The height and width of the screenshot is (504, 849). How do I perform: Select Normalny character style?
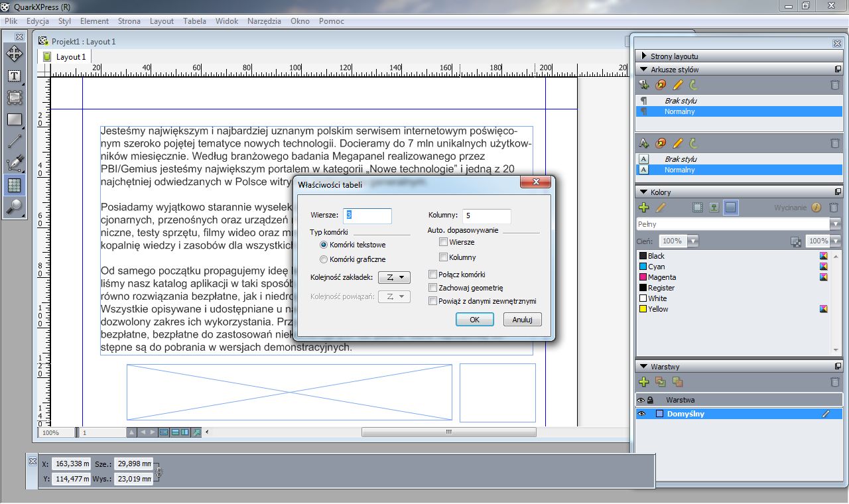680,170
